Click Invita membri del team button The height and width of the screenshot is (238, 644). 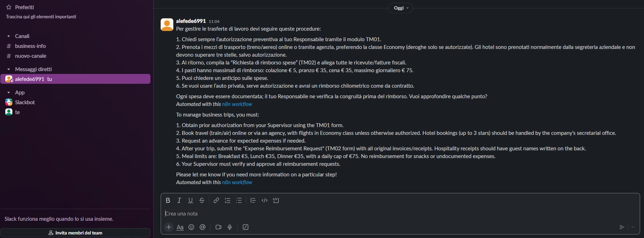point(75,233)
